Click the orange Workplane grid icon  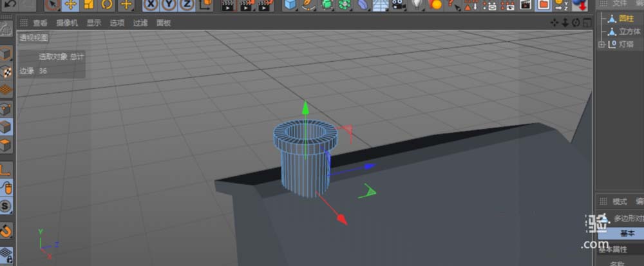pyautogui.click(x=6, y=90)
